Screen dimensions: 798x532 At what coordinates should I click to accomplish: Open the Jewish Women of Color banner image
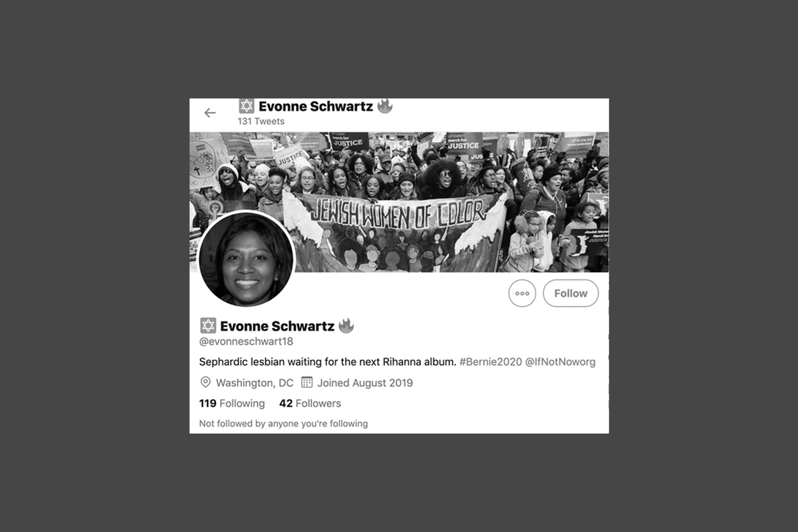[x=399, y=202]
